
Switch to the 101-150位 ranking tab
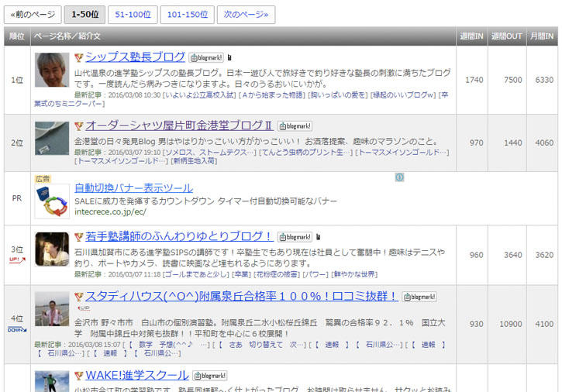click(188, 14)
